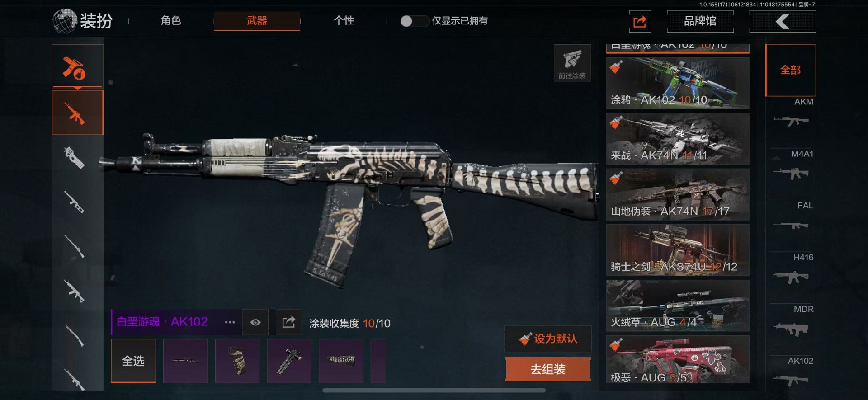
Task: Select the 极恶 · AUG skin thumbnail
Action: 678,359
